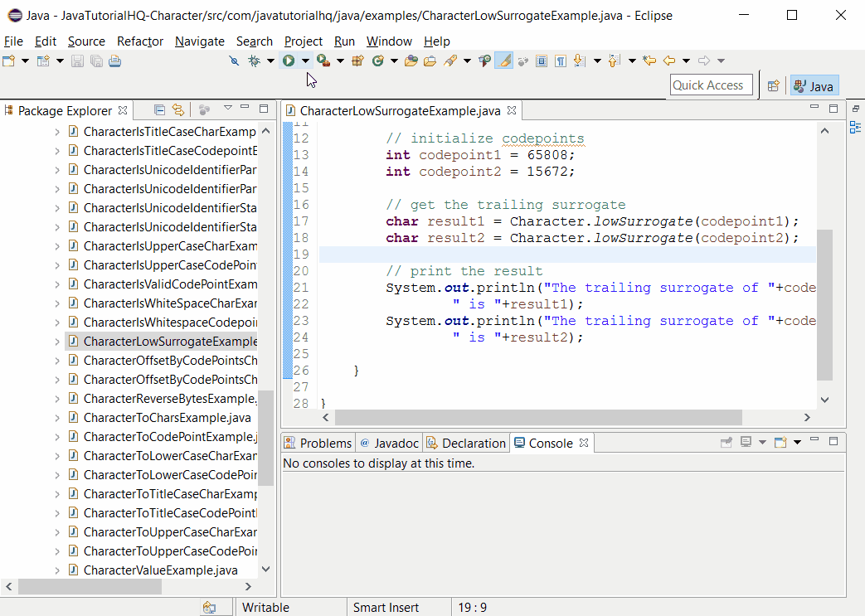Screen dimensions: 865x616
Task: Click the New Java Package icon
Action: [358, 61]
